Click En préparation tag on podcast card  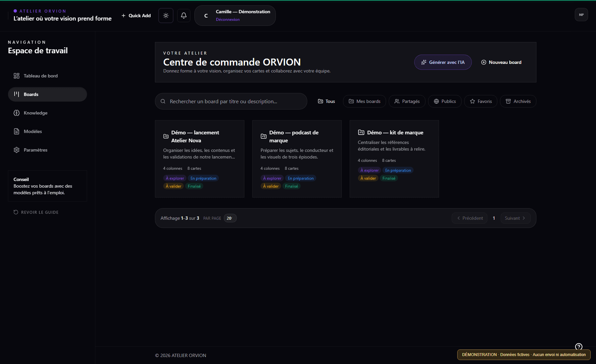[301, 178]
